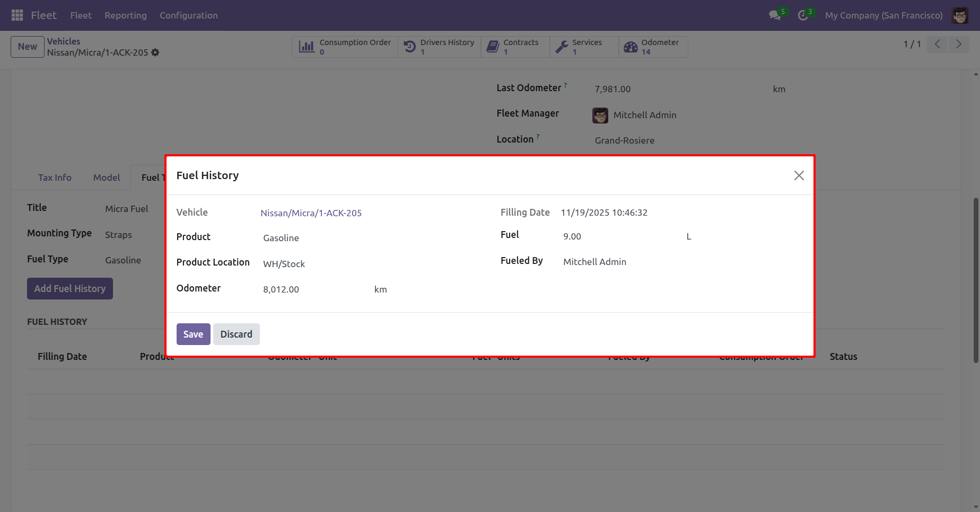Open Contracts stat button
The height and width of the screenshot is (512, 980).
515,47
